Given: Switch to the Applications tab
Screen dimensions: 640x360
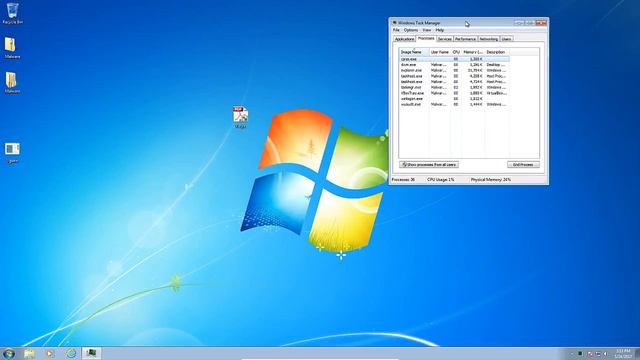Looking at the screenshot, I should click(x=404, y=39).
